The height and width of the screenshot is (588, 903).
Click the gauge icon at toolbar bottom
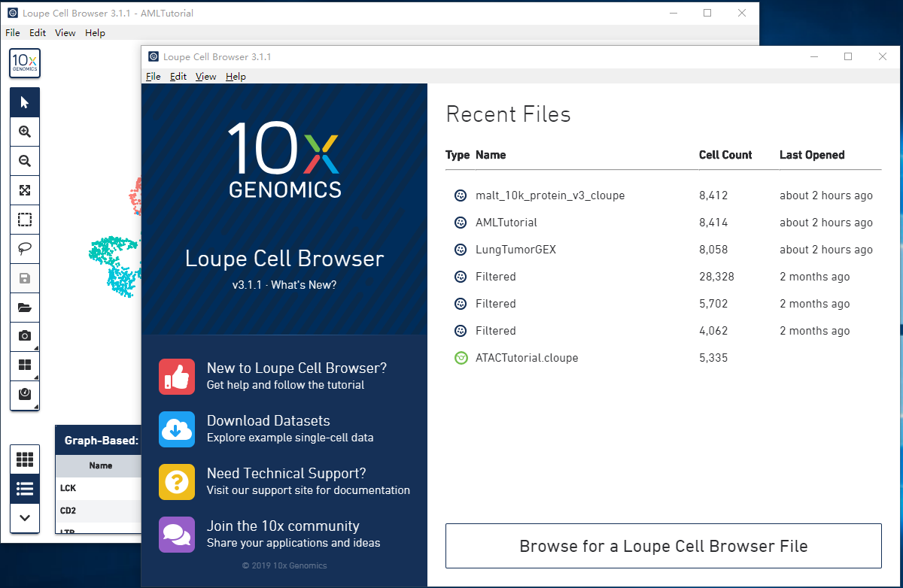tap(25, 395)
